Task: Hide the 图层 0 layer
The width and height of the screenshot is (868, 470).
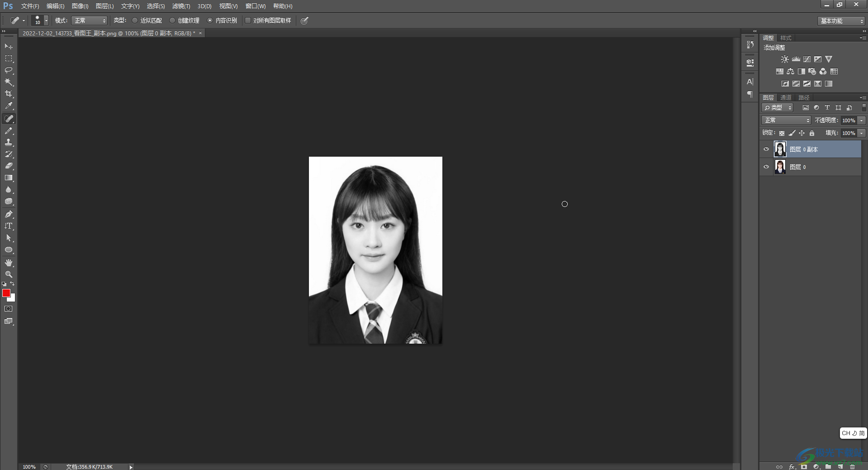Action: click(x=766, y=167)
